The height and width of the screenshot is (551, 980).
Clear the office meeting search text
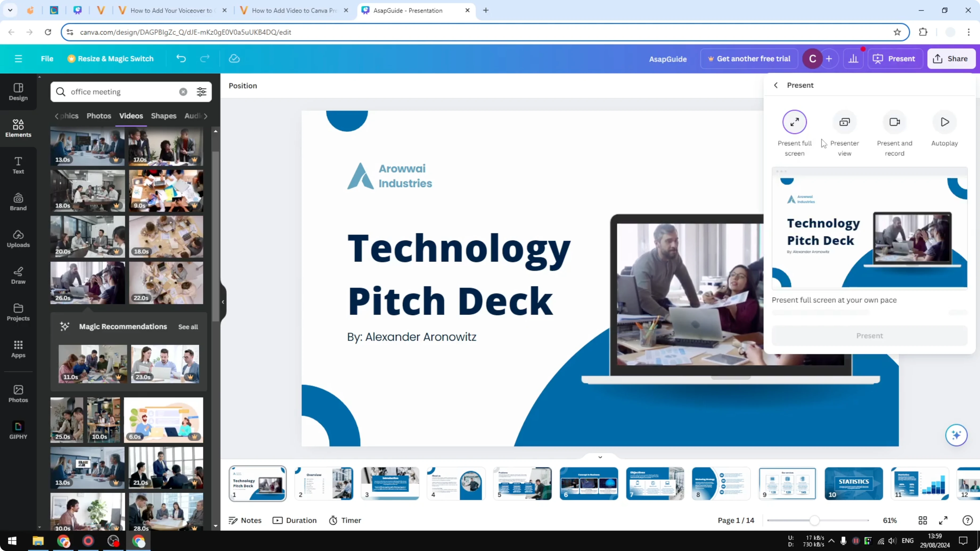pos(183,92)
